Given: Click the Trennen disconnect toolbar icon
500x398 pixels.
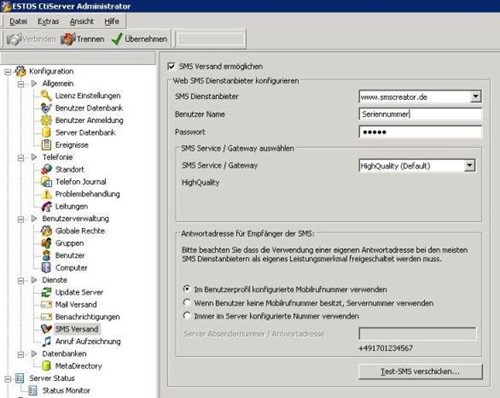Looking at the screenshot, I should pos(68,39).
